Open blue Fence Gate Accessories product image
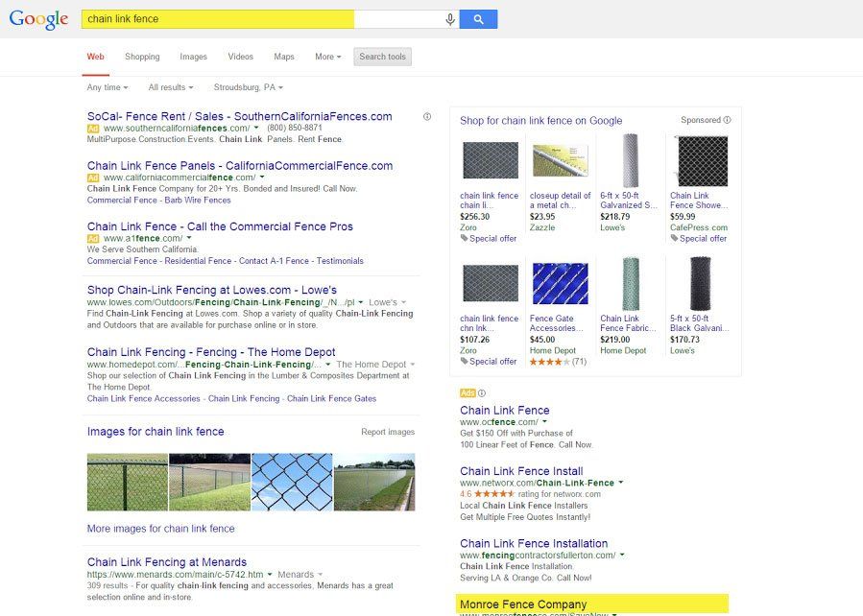This screenshot has height=616, width=863. [x=560, y=284]
